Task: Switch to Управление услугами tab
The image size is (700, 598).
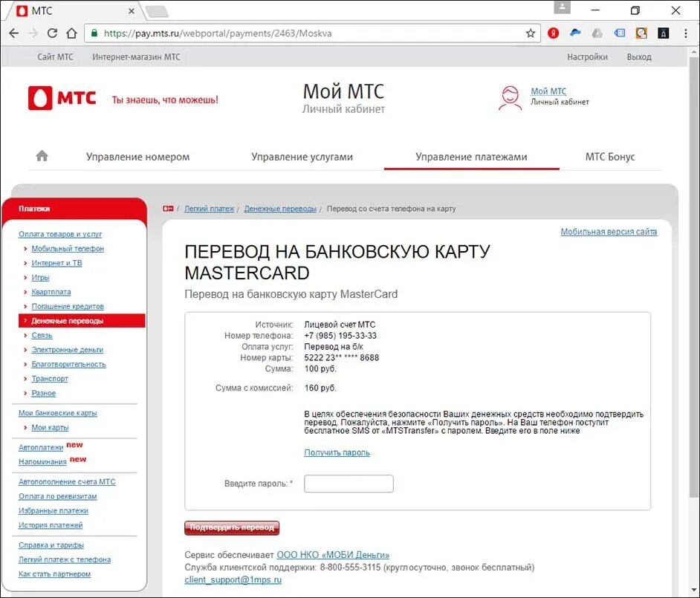Action: [x=302, y=157]
